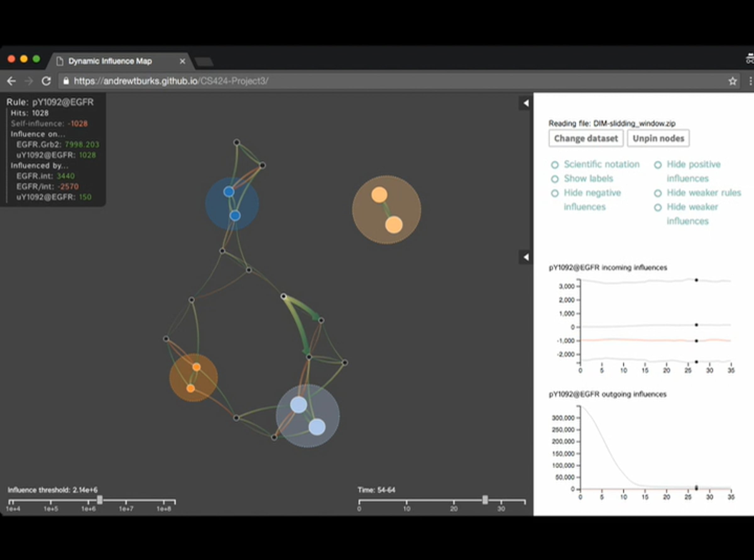Click the 'Rule: pY1092@EGFR' heading

point(50,102)
